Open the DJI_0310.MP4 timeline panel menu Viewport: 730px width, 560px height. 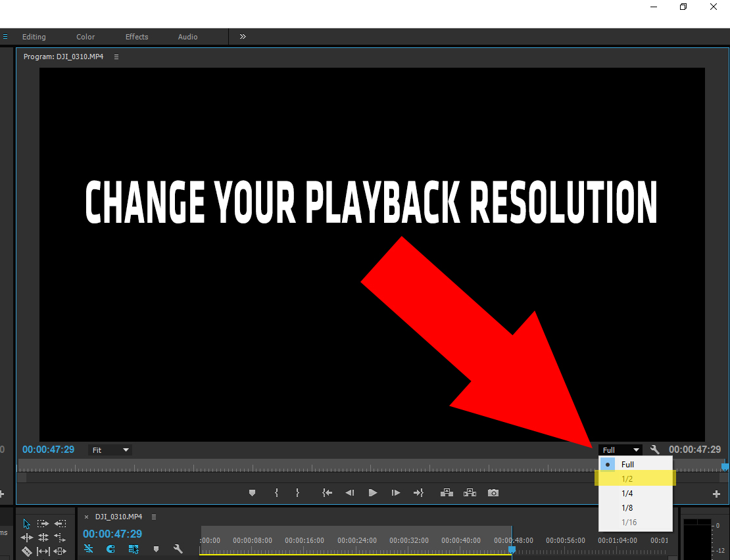(x=154, y=517)
